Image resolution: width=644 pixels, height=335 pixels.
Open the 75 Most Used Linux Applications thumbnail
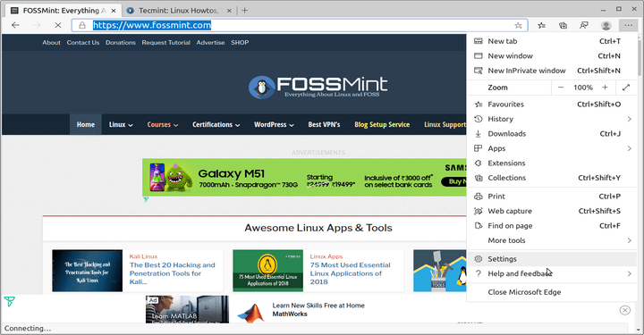coord(267,271)
